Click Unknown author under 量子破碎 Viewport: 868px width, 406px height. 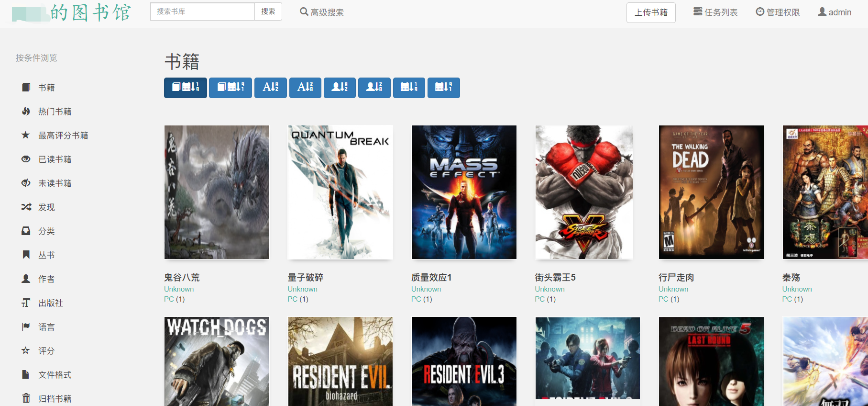[x=303, y=289]
